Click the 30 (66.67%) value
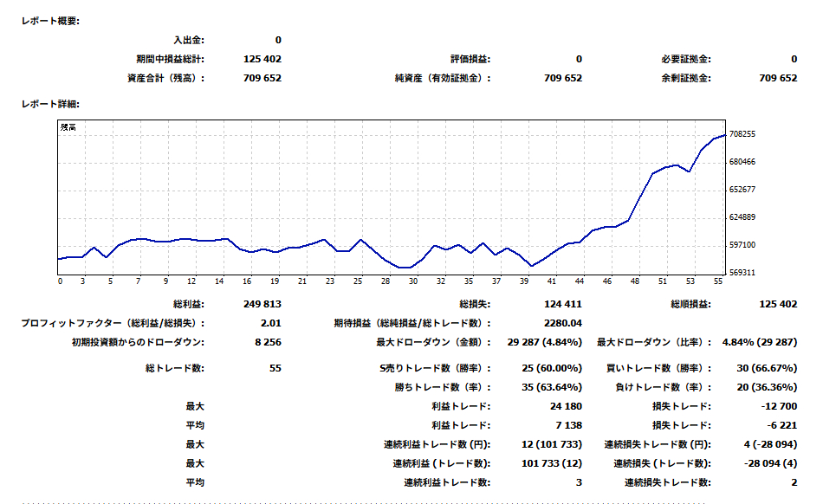This screenshot has height=504, width=823. 767,369
